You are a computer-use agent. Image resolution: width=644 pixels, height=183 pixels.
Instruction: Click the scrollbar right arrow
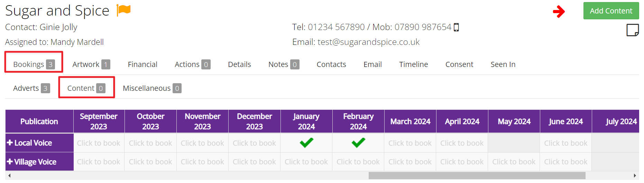(x=635, y=176)
